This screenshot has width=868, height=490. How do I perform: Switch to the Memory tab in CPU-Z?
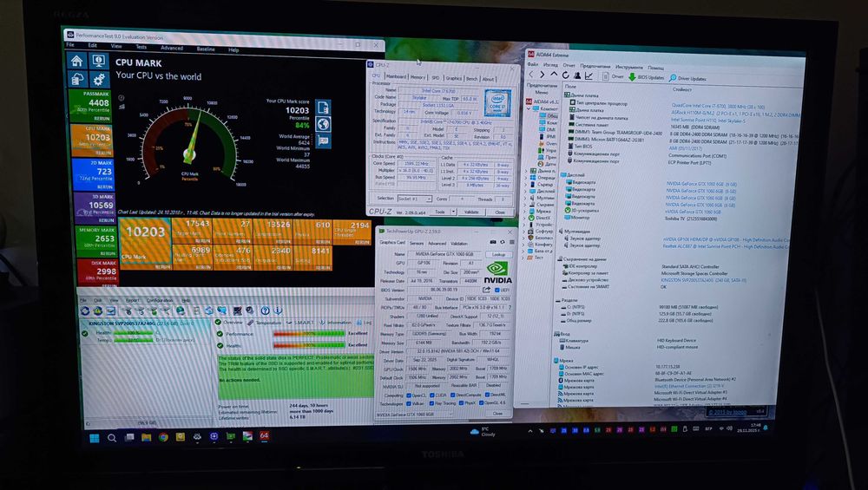pyautogui.click(x=418, y=77)
